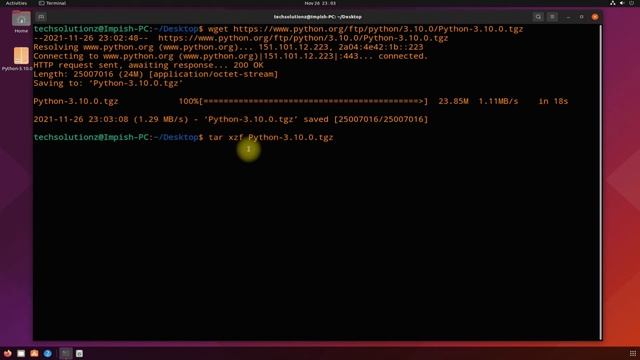Image resolution: width=640 pixels, height=360 pixels.
Task: Click the terminal window title text
Action: point(318,17)
